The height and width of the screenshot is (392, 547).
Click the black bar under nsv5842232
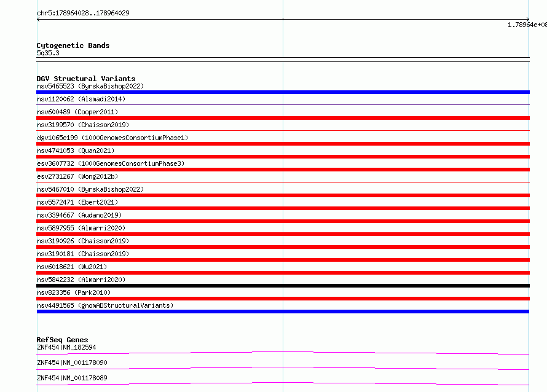[283, 286]
